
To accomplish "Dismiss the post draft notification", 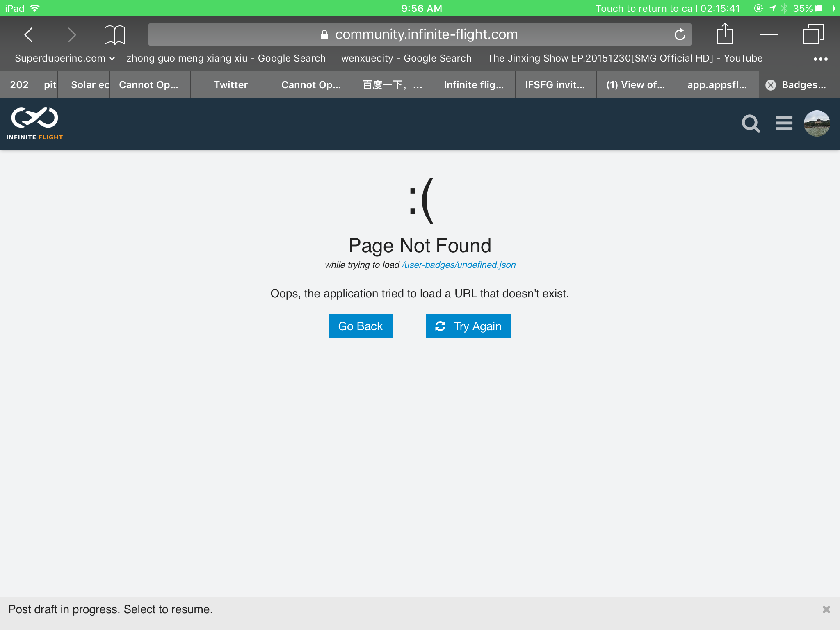I will (826, 609).
